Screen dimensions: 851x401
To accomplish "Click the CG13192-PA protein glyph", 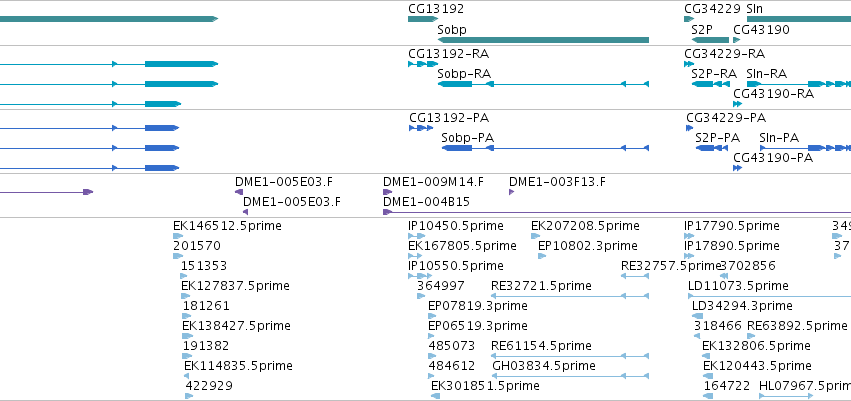I will (x=421, y=128).
